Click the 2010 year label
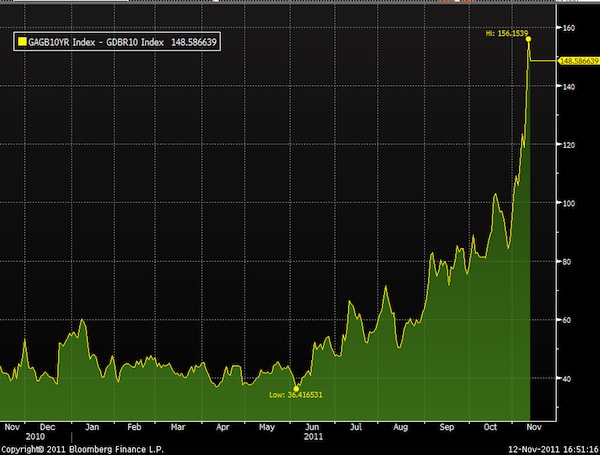Screen dimensions: 600x455 pyautogui.click(x=36, y=436)
